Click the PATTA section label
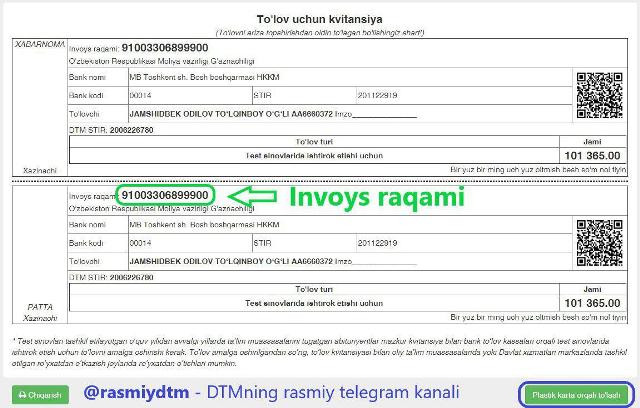 38,308
